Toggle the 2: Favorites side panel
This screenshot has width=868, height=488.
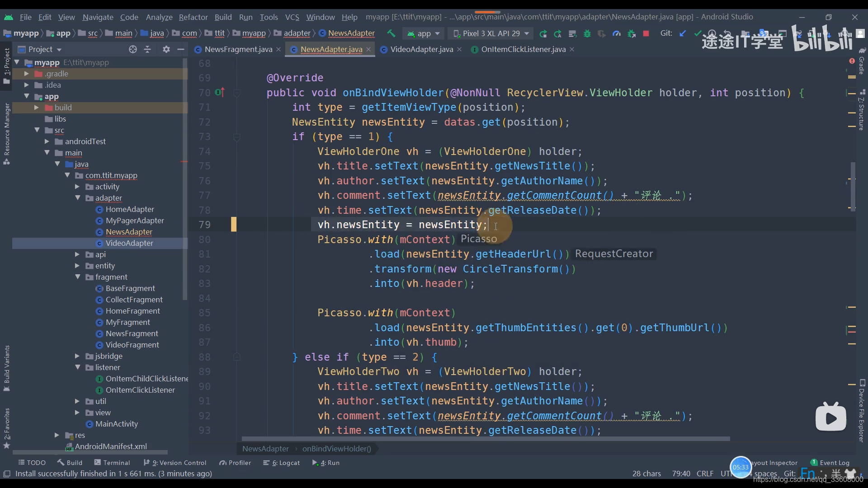pyautogui.click(x=6, y=428)
